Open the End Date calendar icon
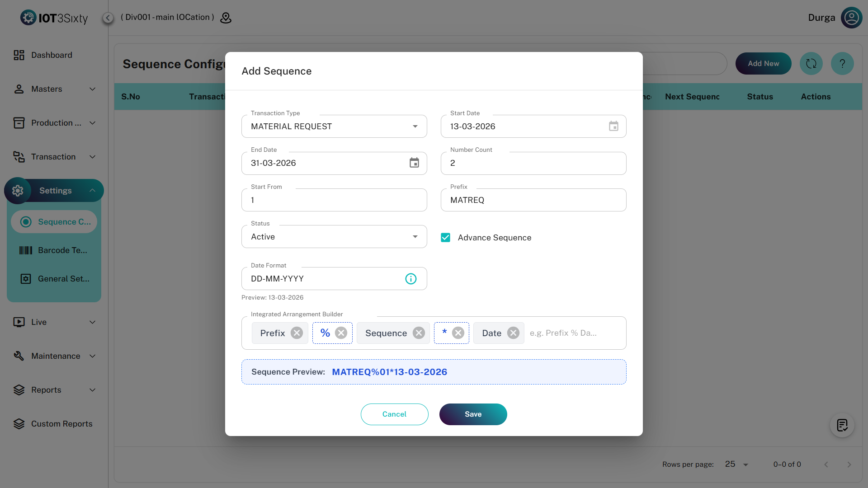868x488 pixels. pos(414,163)
